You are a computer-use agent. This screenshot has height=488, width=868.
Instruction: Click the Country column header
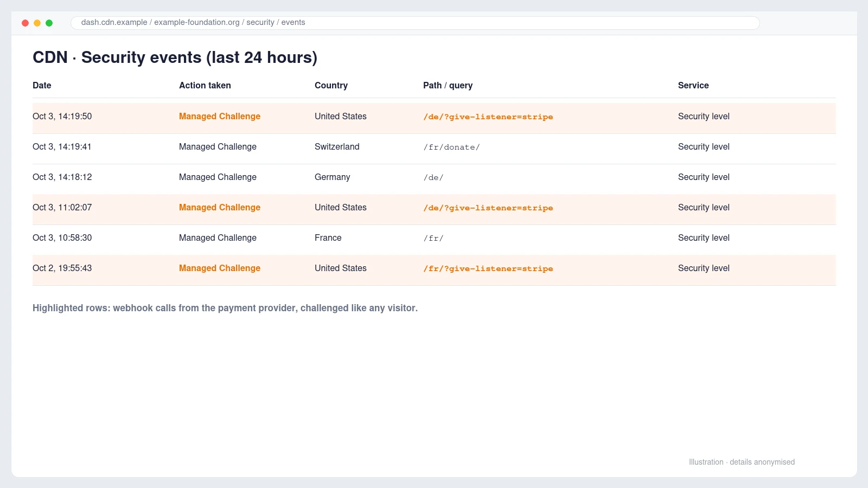point(331,85)
